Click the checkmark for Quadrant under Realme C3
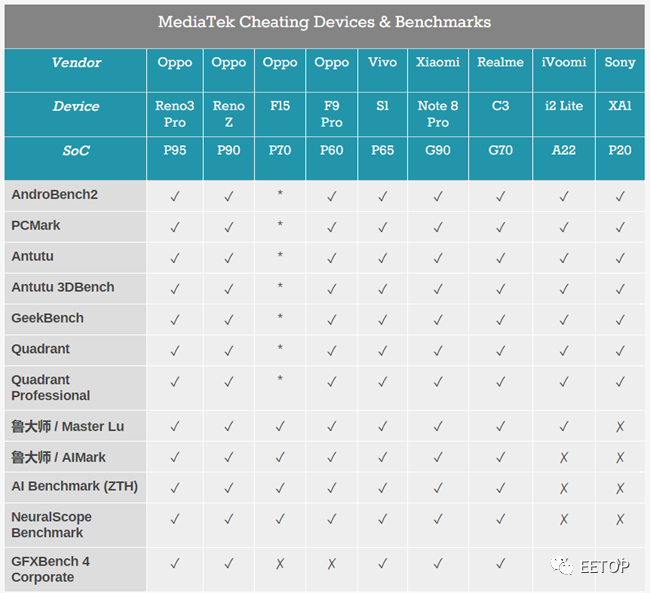650x593 pixels. pos(500,350)
